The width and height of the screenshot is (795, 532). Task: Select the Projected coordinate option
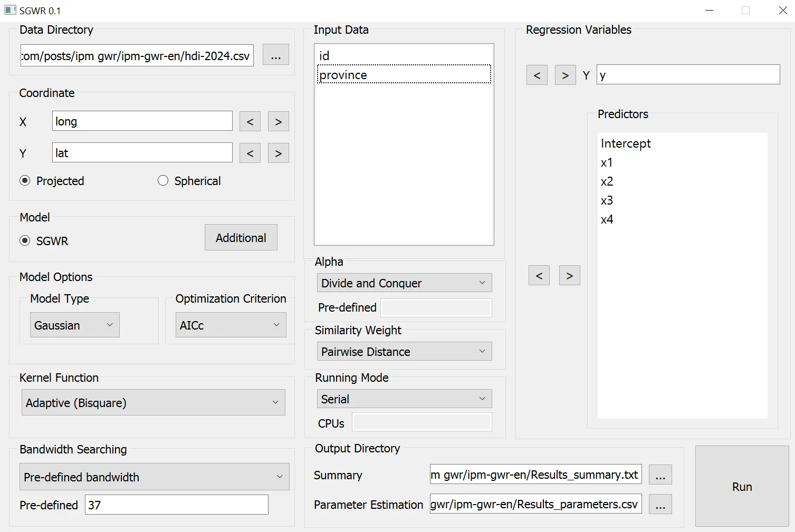coord(25,181)
